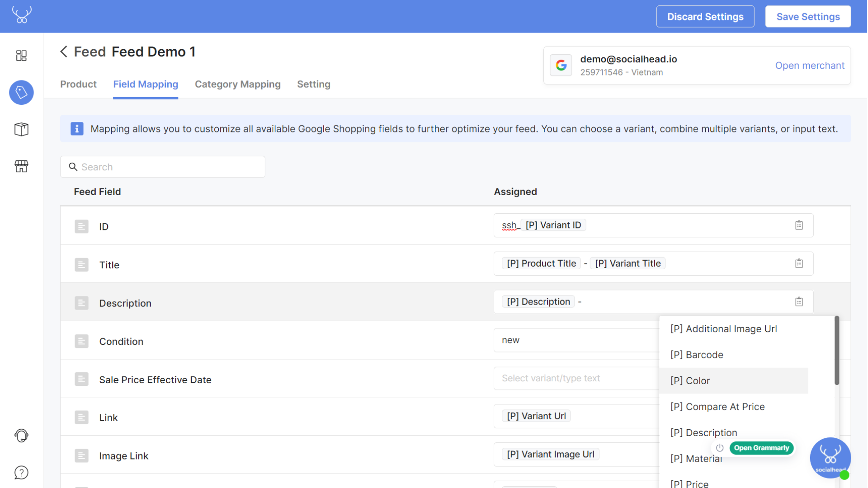
Task: Click the Google account logo icon
Action: point(561,66)
